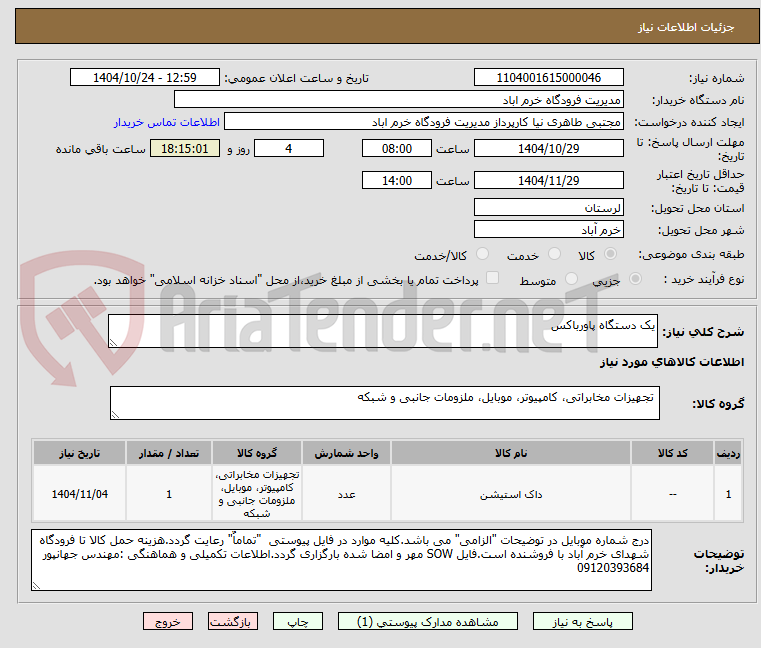Click the remaining days field showing 4
Screen dimensions: 761x648
289,149
